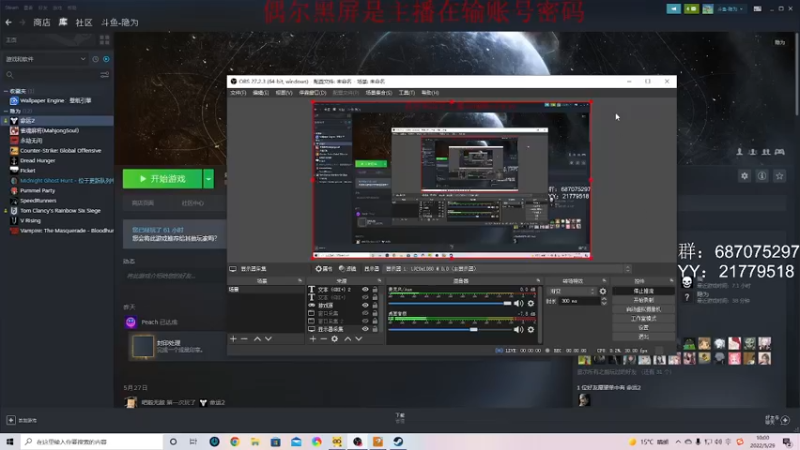Show hidden icons in the Windows system tray
Image resolution: width=800 pixels, height=450 pixels.
(678, 442)
